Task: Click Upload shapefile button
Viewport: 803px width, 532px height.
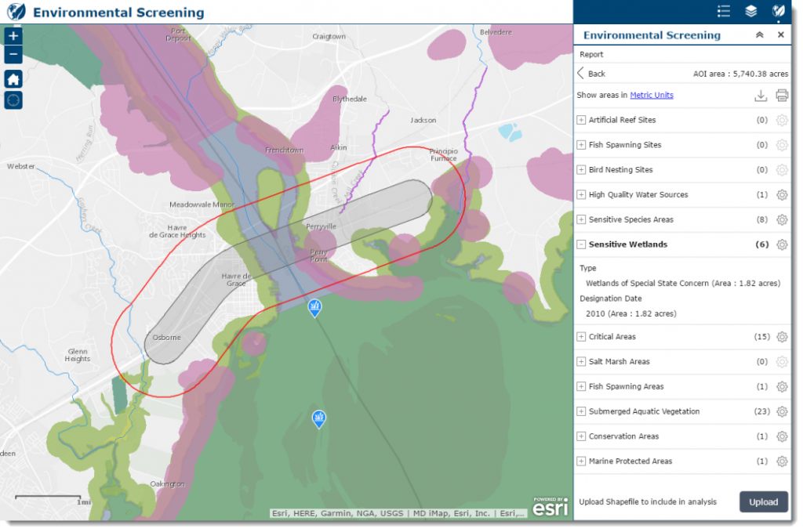Action: click(x=763, y=501)
